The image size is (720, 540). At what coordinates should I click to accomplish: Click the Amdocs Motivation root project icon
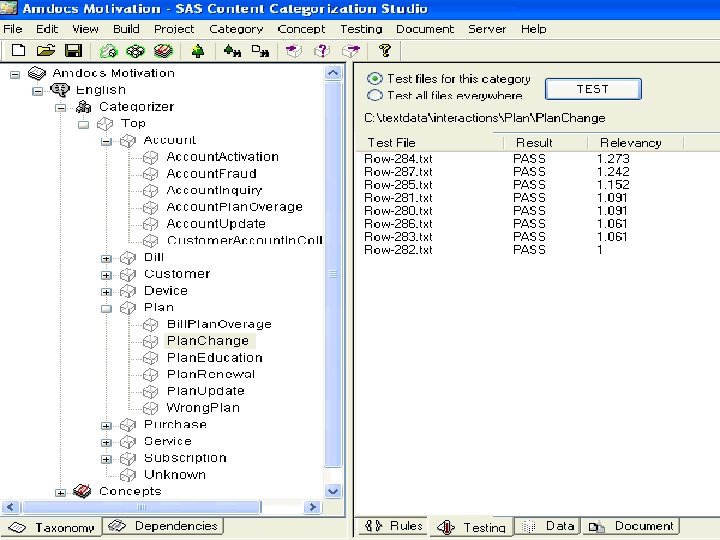tap(37, 73)
